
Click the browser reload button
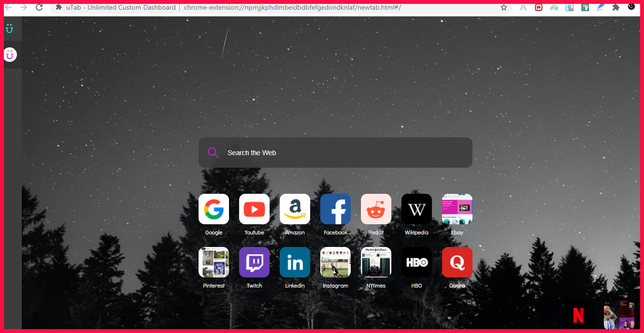[39, 7]
